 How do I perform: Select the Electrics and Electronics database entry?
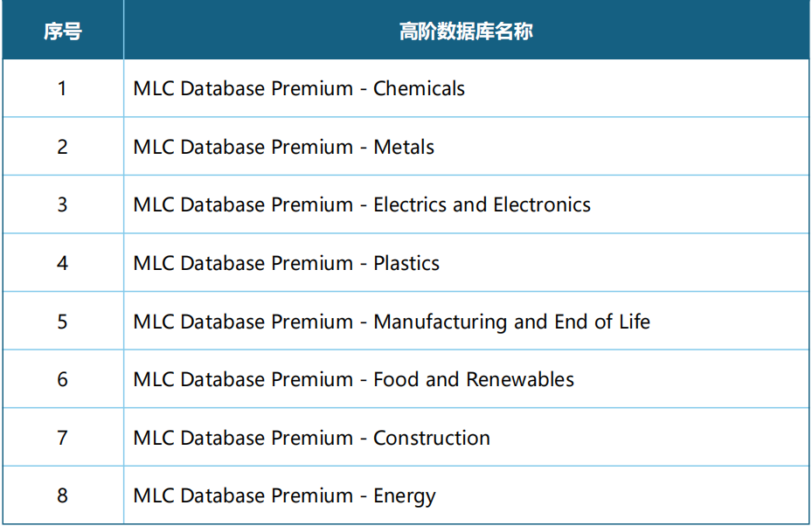pyautogui.click(x=362, y=205)
